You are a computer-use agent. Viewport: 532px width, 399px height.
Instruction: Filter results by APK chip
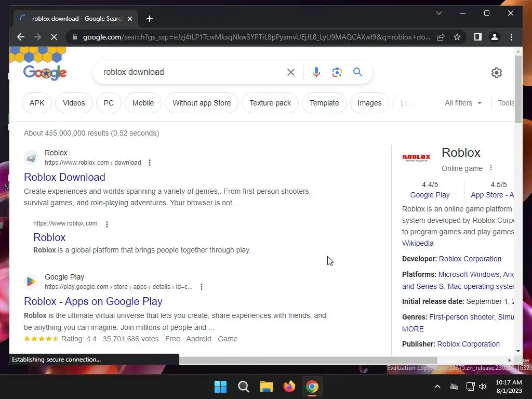pyautogui.click(x=37, y=103)
